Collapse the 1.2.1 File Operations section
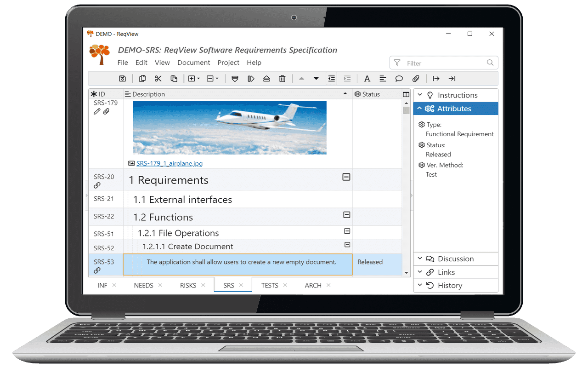 pyautogui.click(x=347, y=231)
